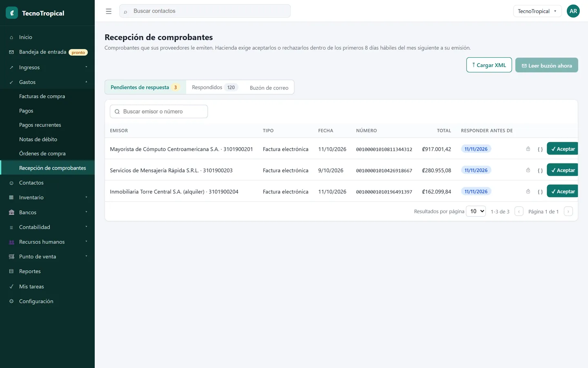This screenshot has height=368, width=588.
Task: Click the braces XML icon for Servicios de Mensajería
Action: tap(540, 171)
